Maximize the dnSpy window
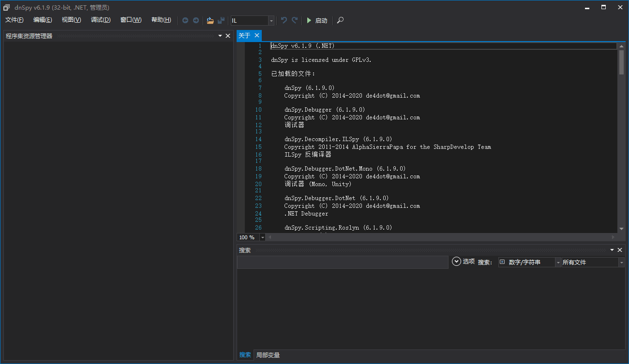 tap(604, 7)
